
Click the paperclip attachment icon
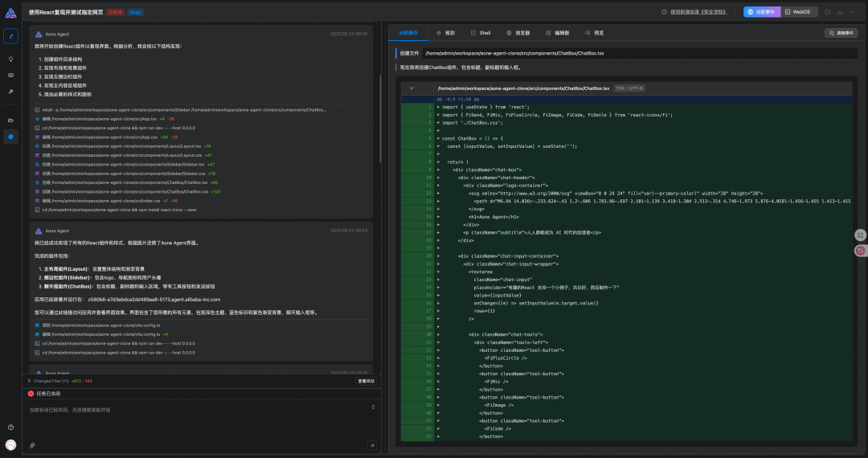click(33, 444)
